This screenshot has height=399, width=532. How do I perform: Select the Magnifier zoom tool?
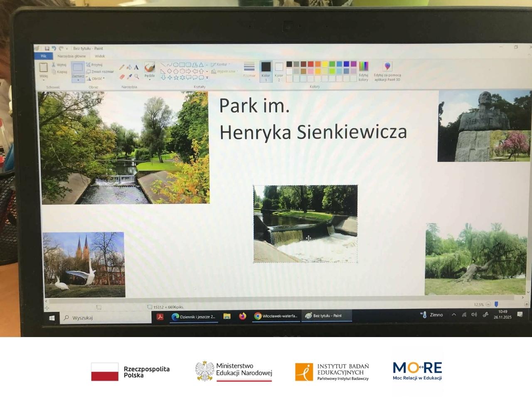pyautogui.click(x=136, y=77)
